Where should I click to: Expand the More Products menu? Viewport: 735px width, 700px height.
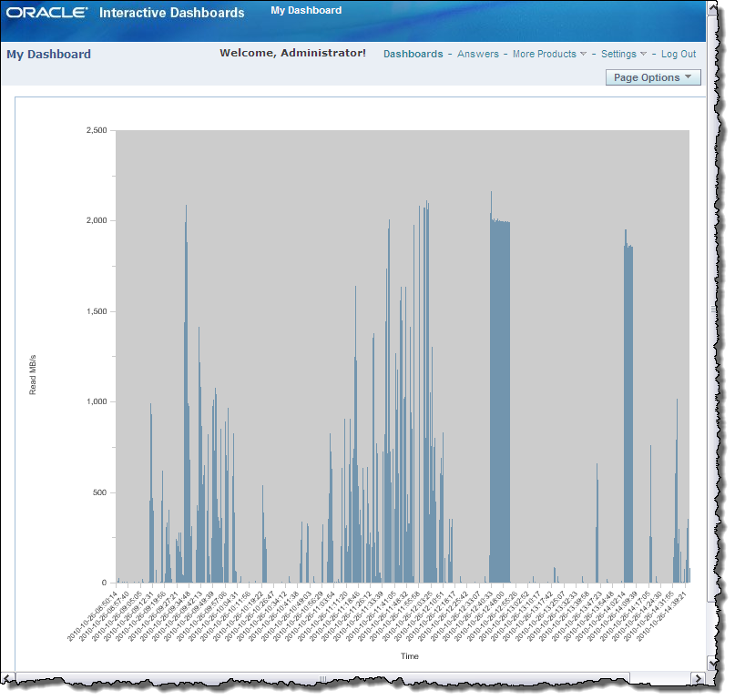548,55
